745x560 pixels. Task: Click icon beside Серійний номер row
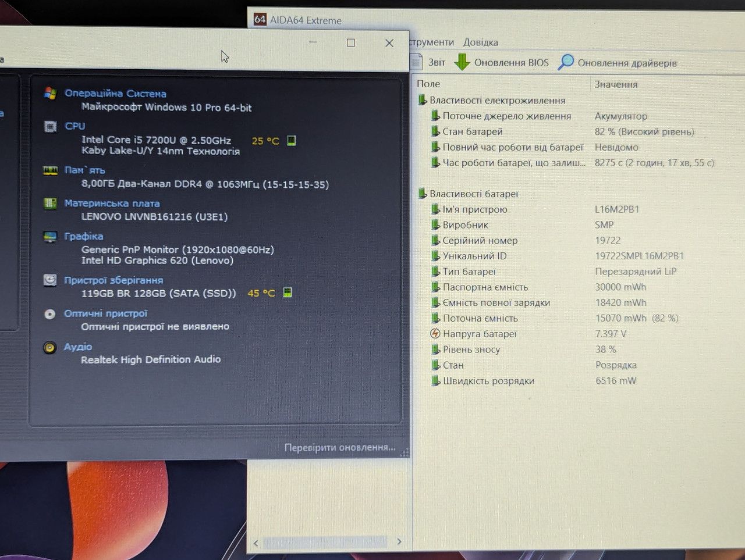[x=435, y=240]
